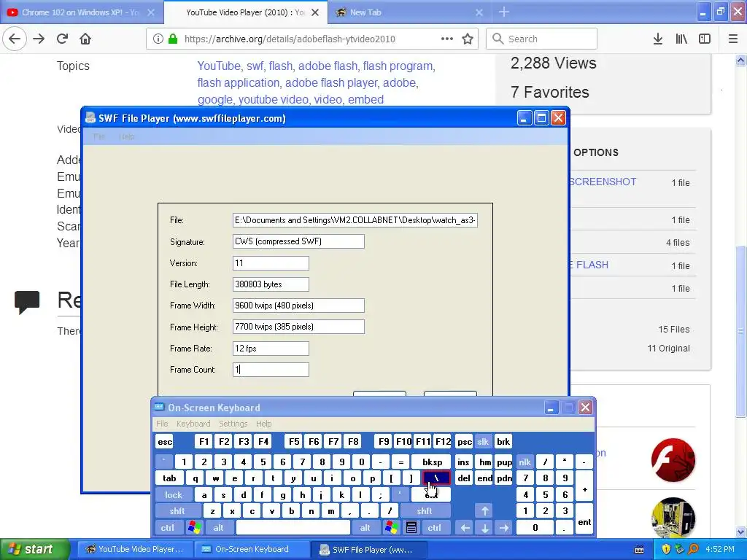Open the page actions three-dot menu
Viewport: 747px width, 560px height.
click(447, 39)
